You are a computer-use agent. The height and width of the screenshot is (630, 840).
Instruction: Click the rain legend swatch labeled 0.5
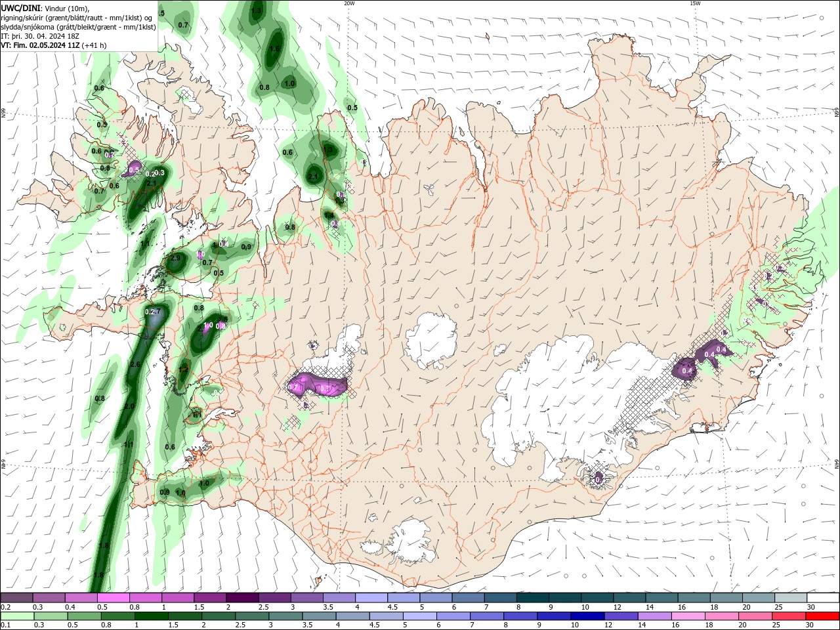[x=84, y=616]
